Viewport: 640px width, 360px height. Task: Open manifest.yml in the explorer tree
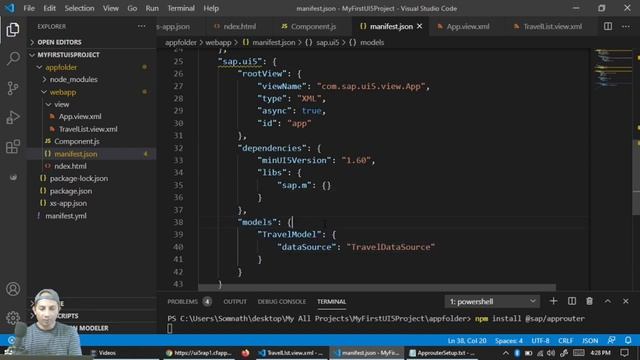pyautogui.click(x=92, y=216)
